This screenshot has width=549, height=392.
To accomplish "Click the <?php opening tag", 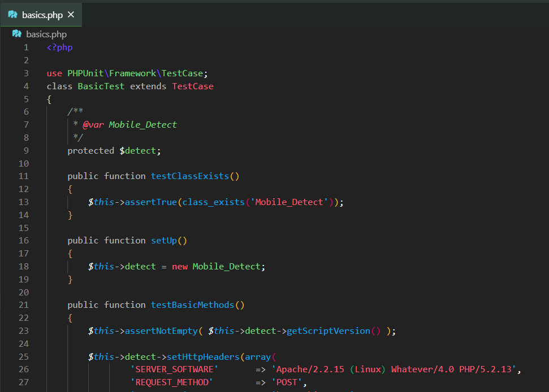I will tap(59, 47).
